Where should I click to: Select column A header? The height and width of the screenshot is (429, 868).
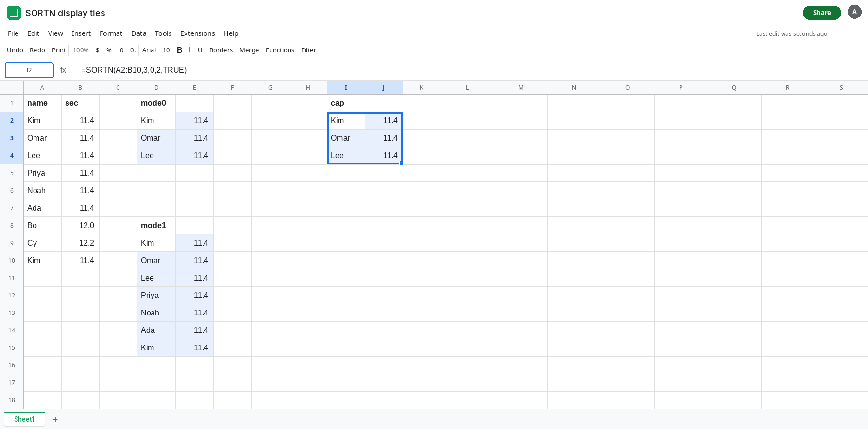(x=42, y=88)
